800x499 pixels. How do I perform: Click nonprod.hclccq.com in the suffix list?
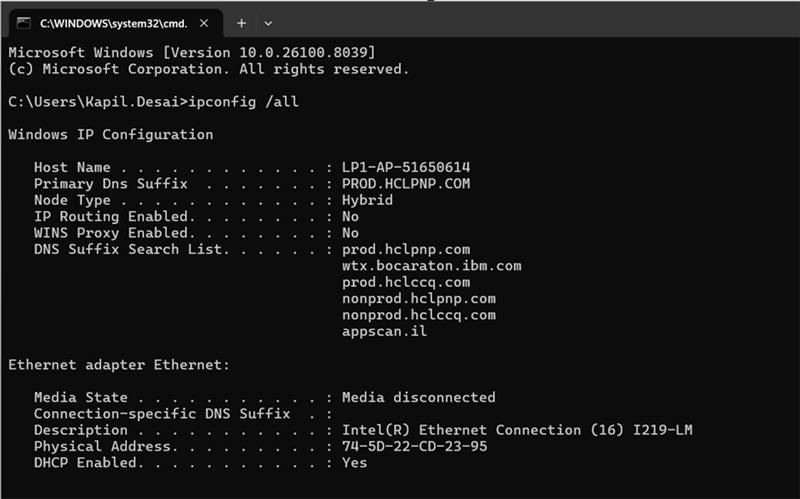[x=418, y=315]
